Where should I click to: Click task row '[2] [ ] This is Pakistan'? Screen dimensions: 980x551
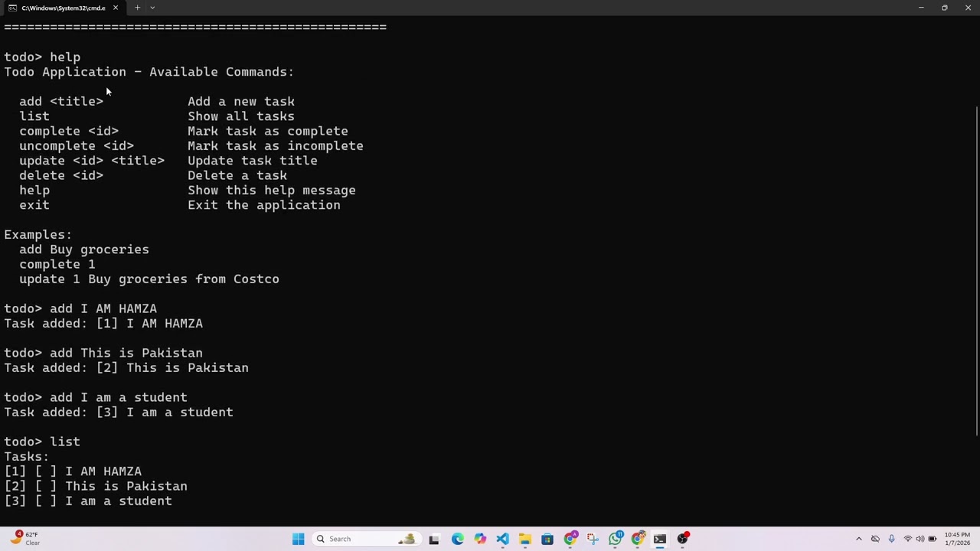[96, 486]
